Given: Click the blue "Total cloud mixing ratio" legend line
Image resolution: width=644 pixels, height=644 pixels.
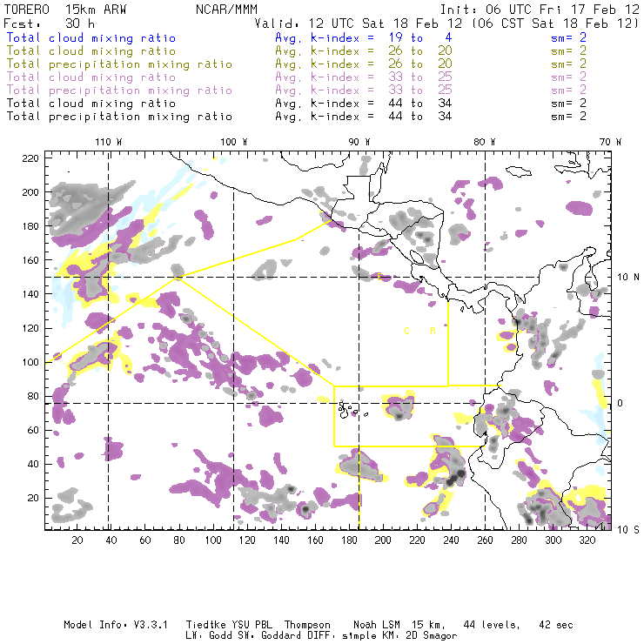Looking at the screenshot, I should point(91,37).
